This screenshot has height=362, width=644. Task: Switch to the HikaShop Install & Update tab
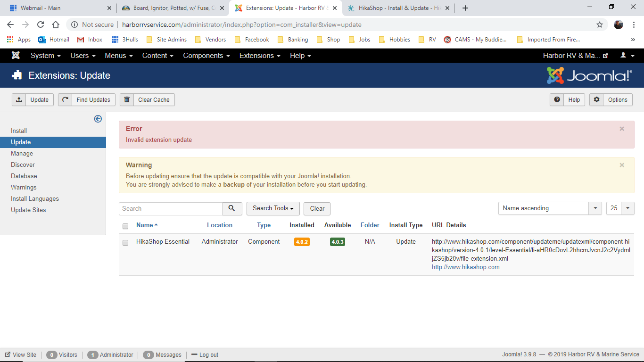point(399,8)
